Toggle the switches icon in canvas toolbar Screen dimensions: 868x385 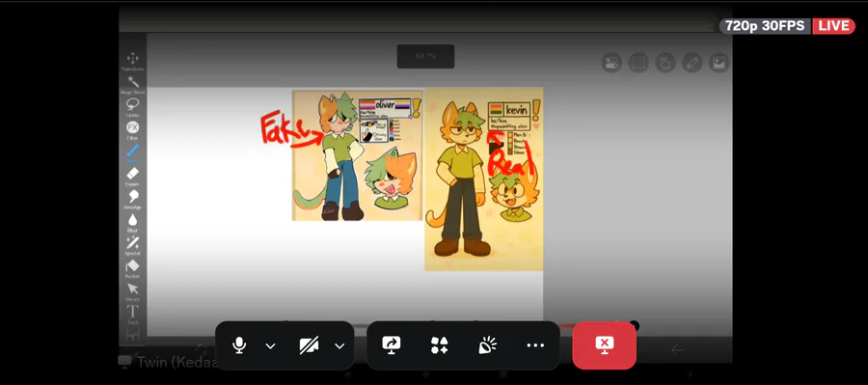point(611,63)
